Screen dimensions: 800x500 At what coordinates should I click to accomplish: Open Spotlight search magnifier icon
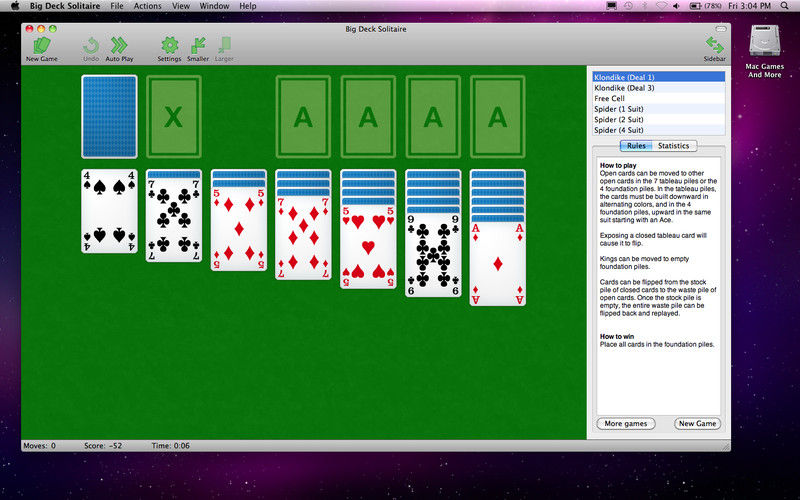(784, 6)
